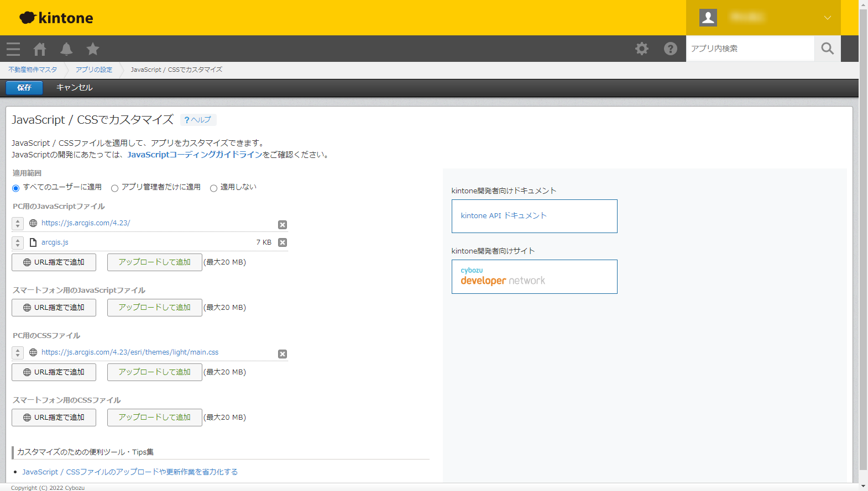Click the 保存 button
868x491 pixels.
[24, 87]
